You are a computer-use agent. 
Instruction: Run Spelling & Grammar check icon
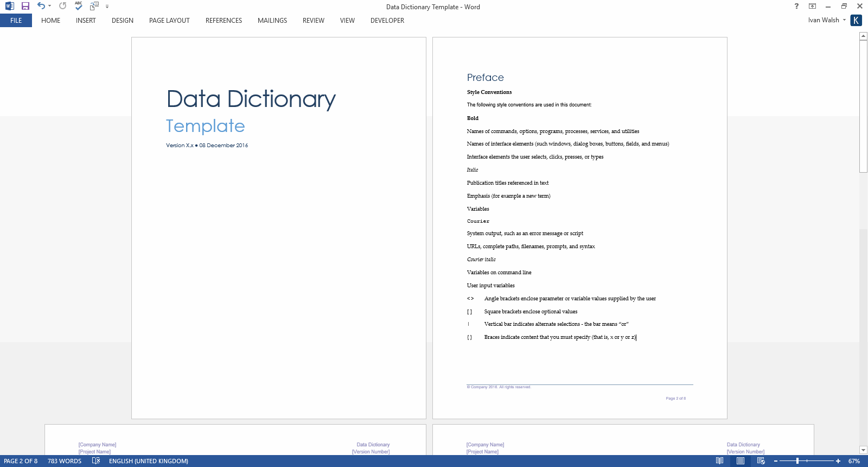pyautogui.click(x=79, y=6)
